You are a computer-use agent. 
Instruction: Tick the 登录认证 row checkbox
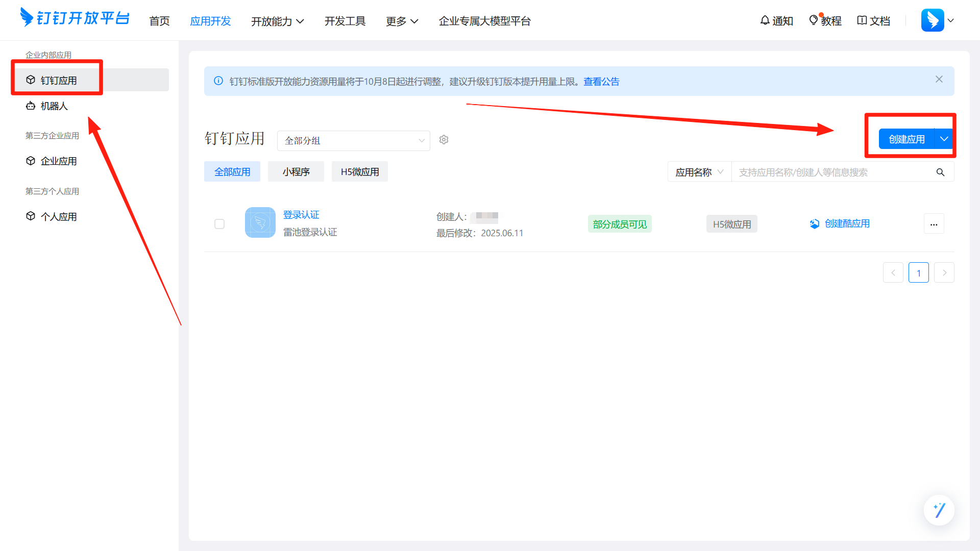pyautogui.click(x=219, y=224)
